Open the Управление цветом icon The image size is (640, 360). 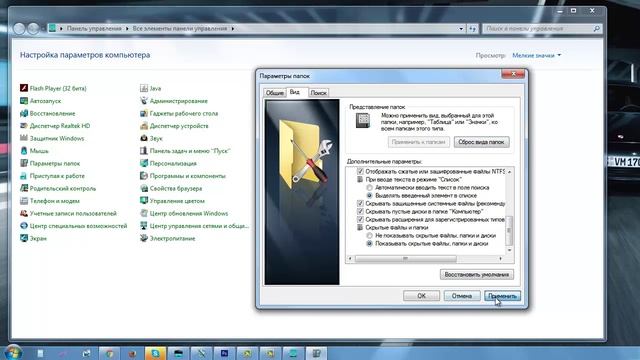[x=144, y=201]
